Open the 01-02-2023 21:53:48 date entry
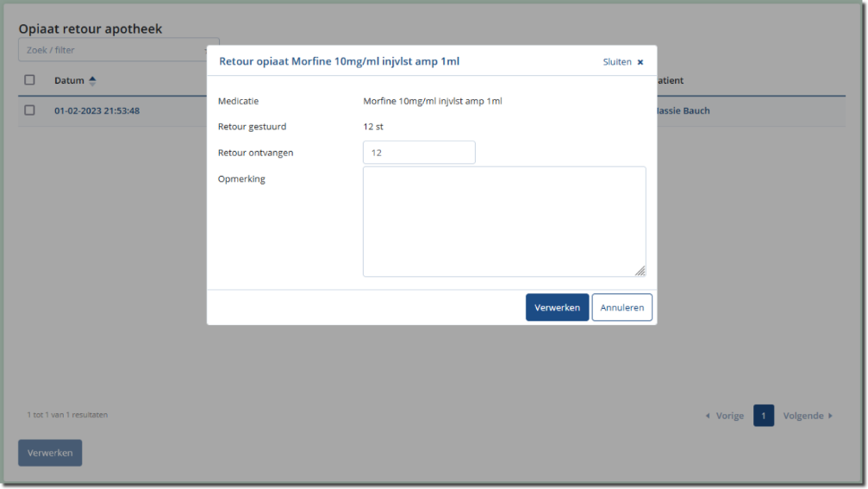Screen dimensions: 868x489 pyautogui.click(x=97, y=111)
